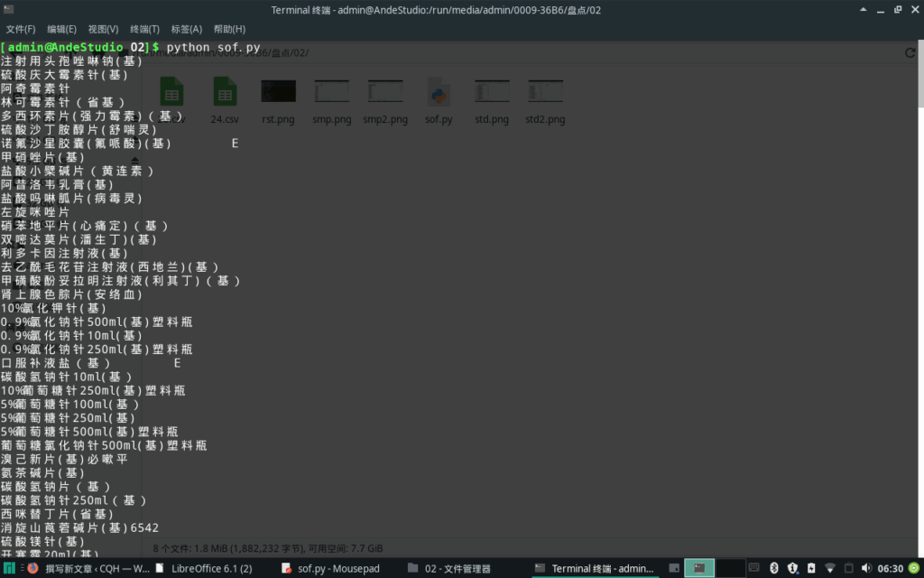Viewport: 924px width, 578px height.
Task: Open the 文件(F) menu
Action: [x=21, y=29]
